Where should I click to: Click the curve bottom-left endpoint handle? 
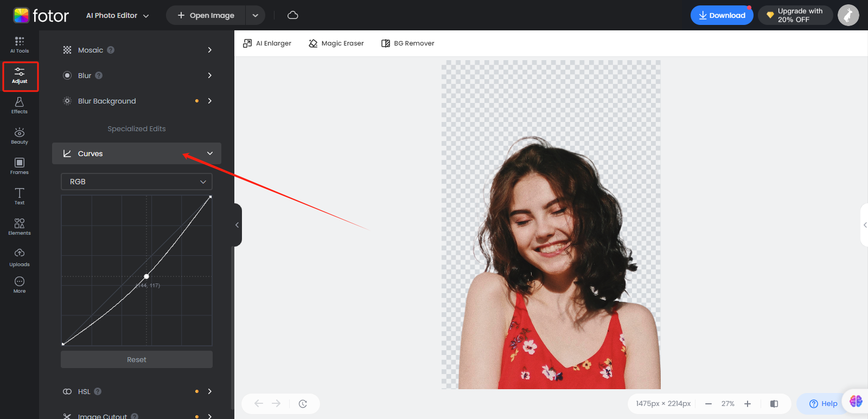[x=63, y=344]
